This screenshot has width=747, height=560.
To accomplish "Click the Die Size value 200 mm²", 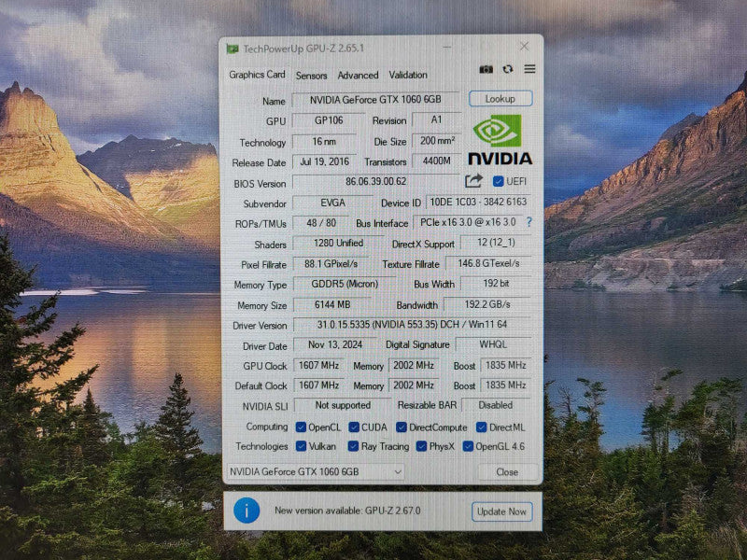I will (437, 141).
